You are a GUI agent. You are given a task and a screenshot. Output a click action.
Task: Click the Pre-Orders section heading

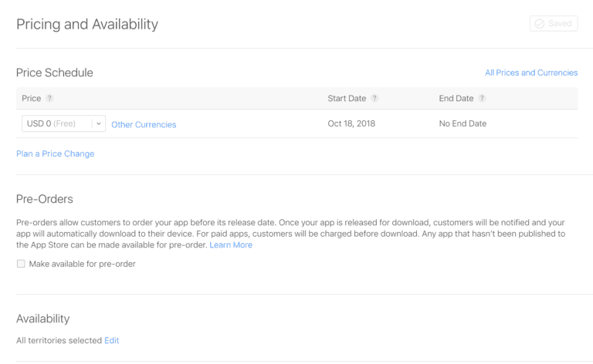coord(45,199)
